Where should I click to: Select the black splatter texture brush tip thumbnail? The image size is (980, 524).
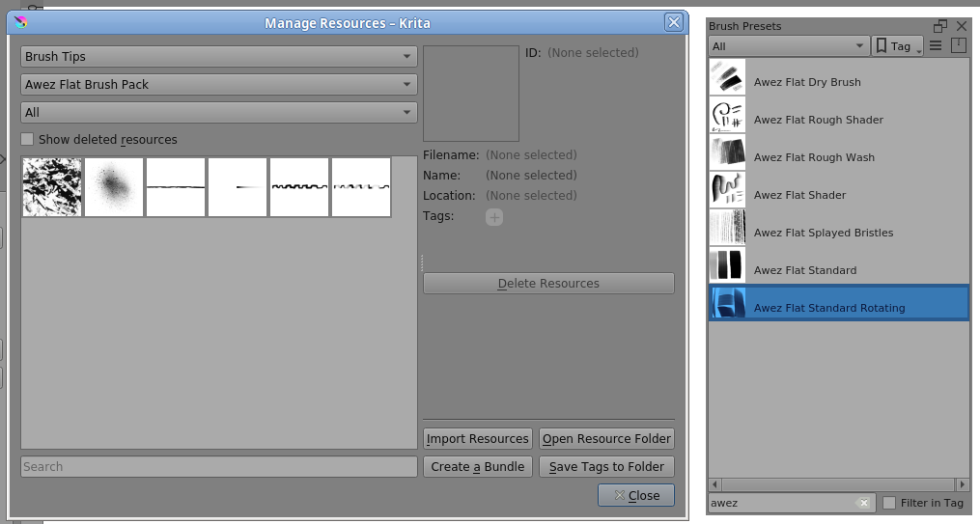[x=52, y=187]
